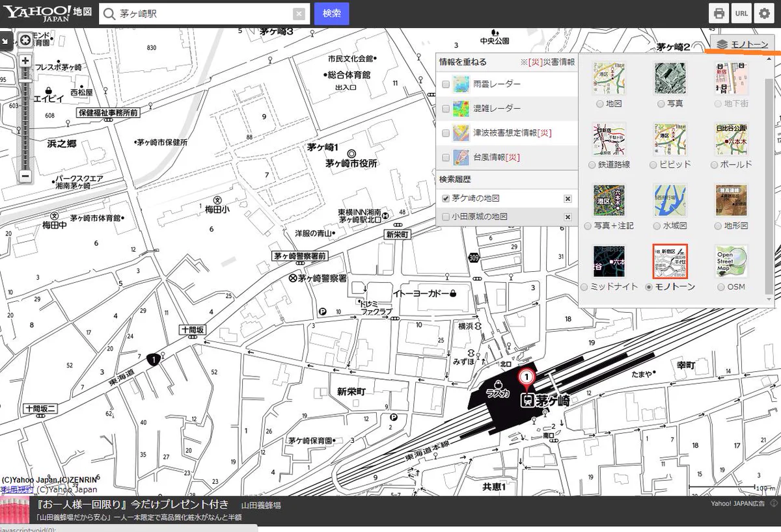
Task: Open the URL share button
Action: pyautogui.click(x=741, y=14)
